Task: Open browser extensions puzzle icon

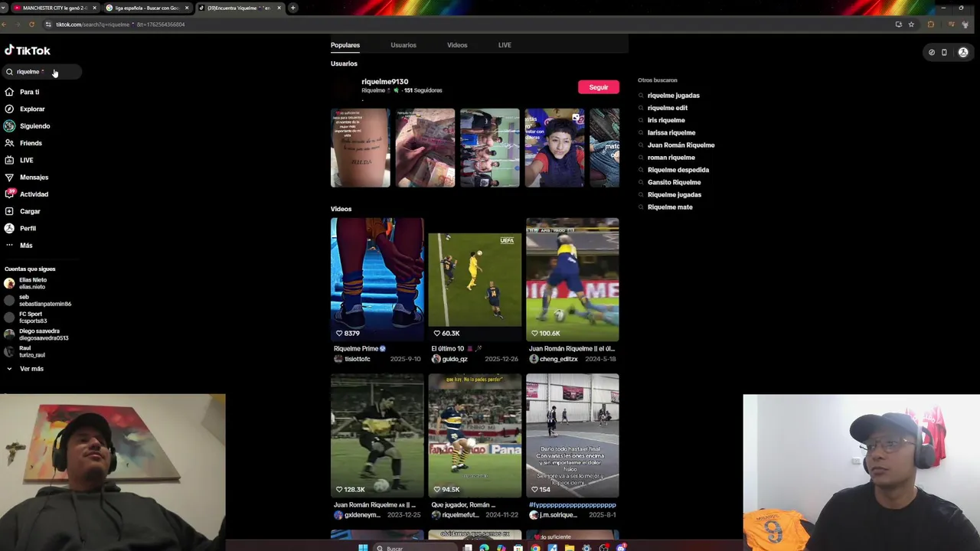Action: (x=930, y=24)
